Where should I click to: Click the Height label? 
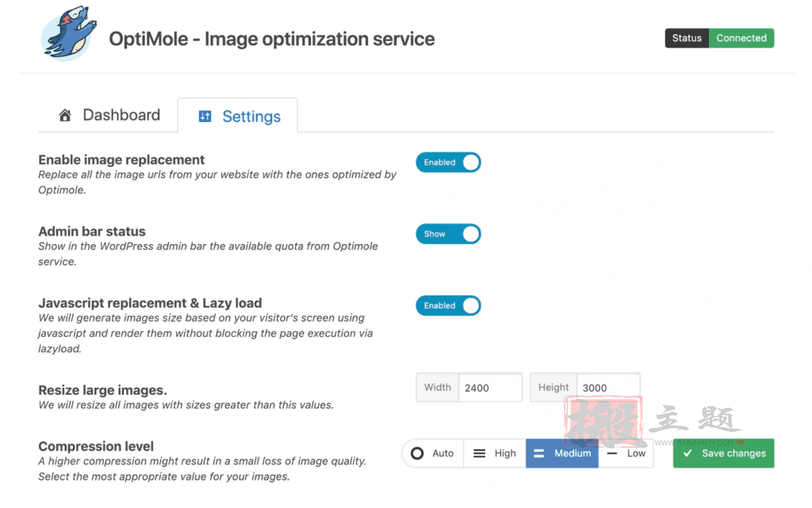point(553,388)
